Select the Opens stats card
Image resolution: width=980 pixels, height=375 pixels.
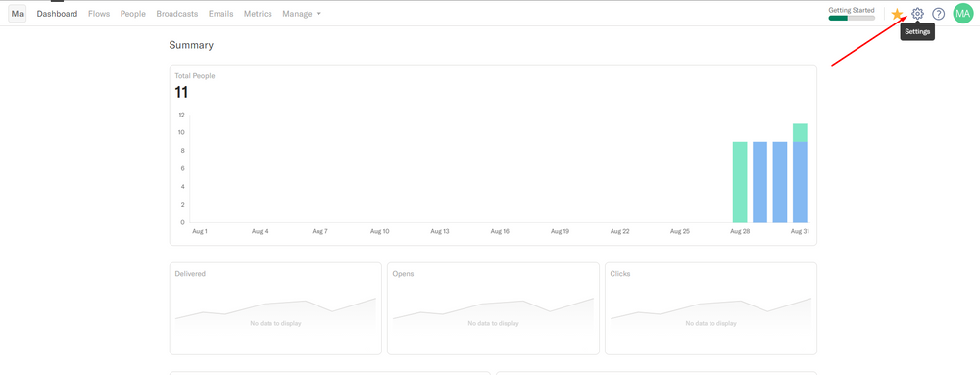(x=493, y=308)
